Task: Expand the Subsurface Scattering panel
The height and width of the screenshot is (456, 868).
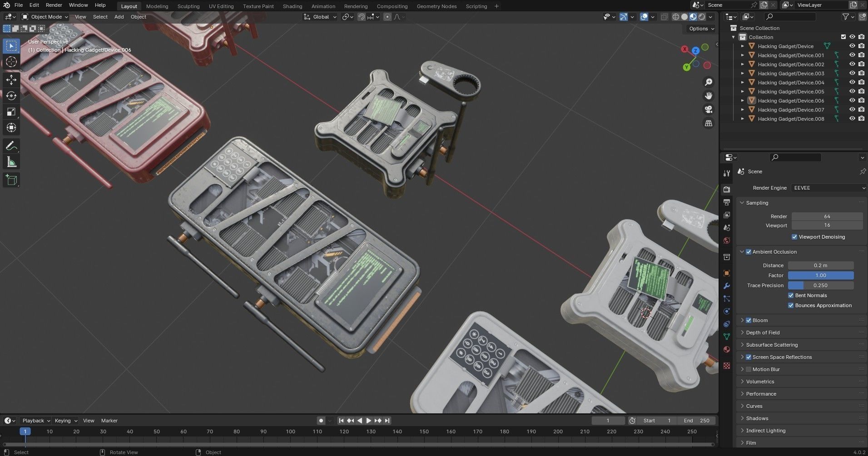Action: (x=772, y=345)
